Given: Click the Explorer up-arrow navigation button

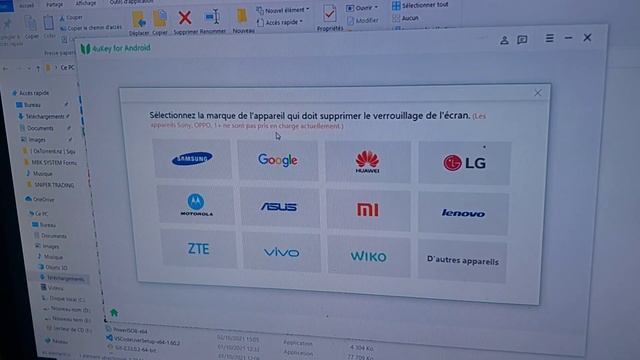Looking at the screenshot, I should (38, 68).
